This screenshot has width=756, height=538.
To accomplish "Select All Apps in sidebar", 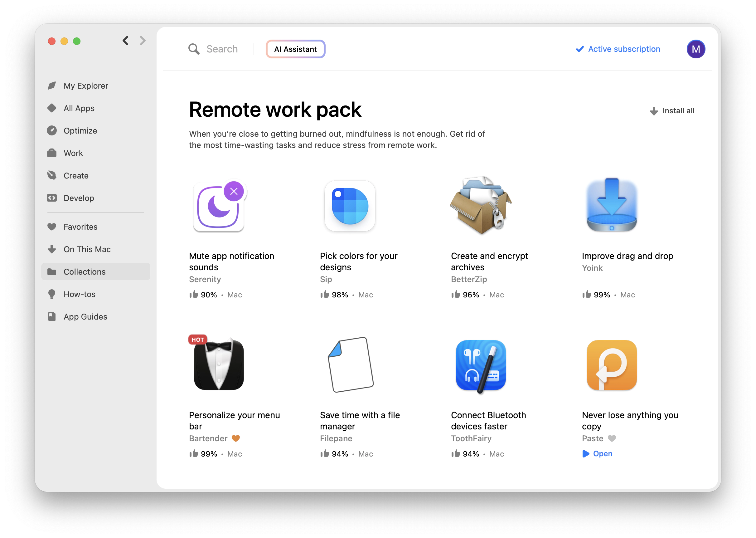I will (79, 108).
